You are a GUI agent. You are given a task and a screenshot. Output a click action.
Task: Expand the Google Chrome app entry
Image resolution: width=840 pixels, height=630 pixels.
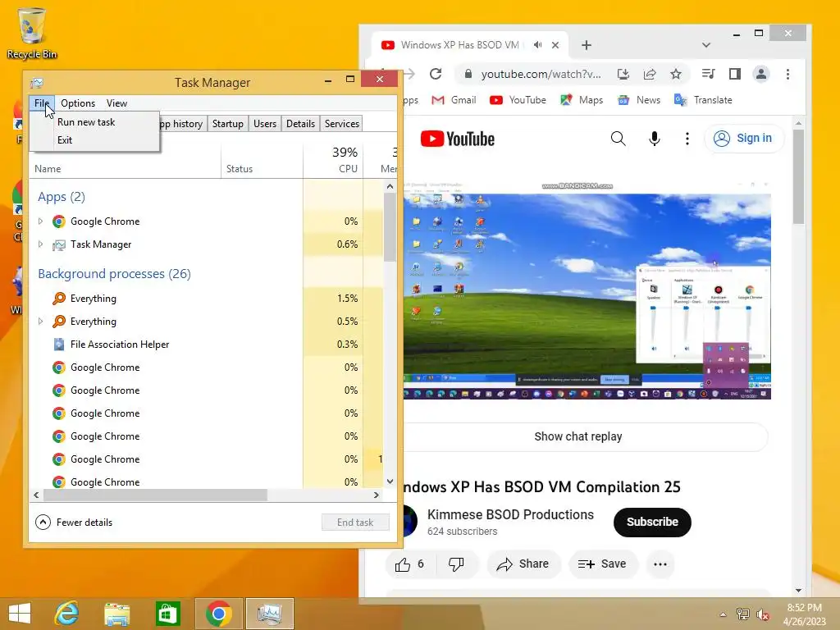(x=40, y=221)
